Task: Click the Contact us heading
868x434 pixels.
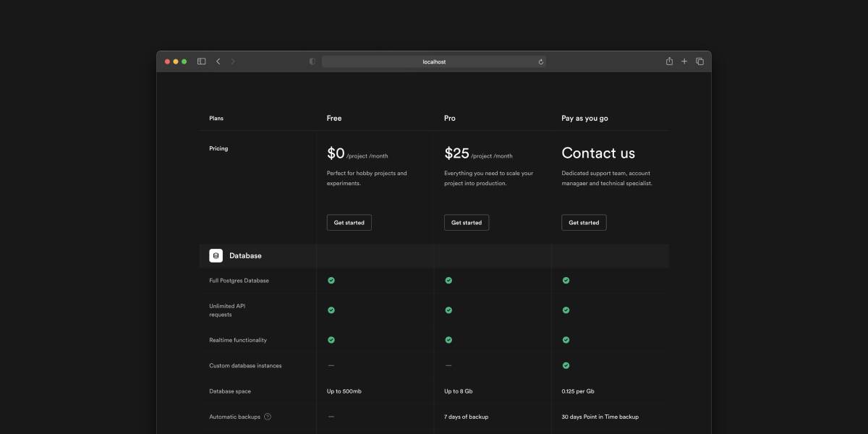Action: 598,153
